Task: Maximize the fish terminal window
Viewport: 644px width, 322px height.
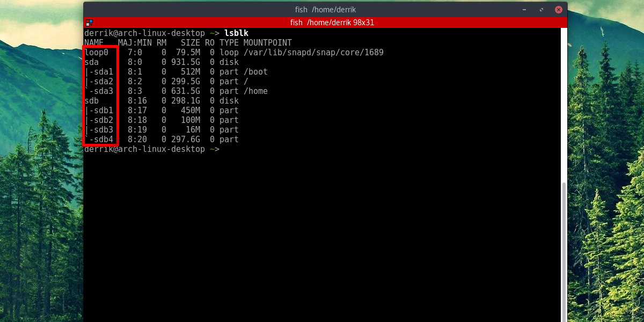Action: coord(541,10)
